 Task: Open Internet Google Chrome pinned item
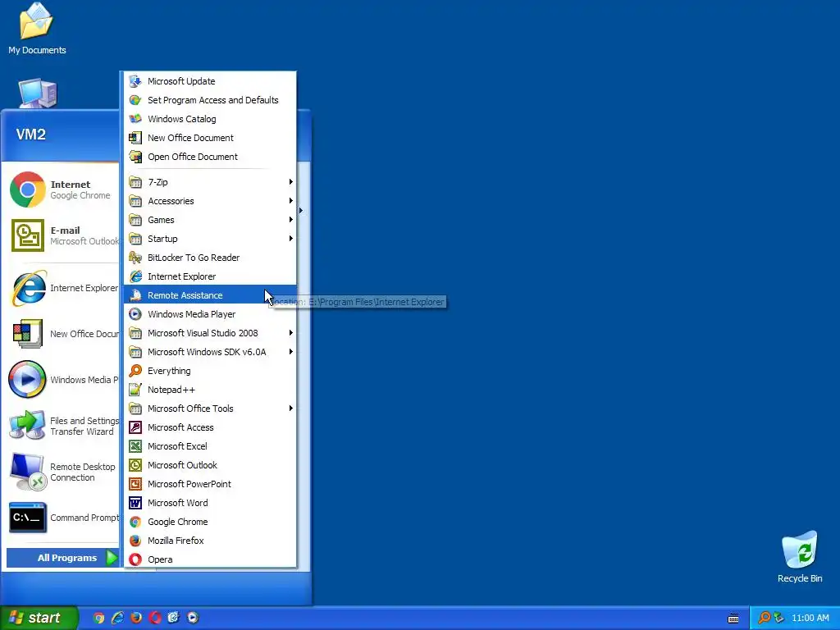[x=62, y=189]
